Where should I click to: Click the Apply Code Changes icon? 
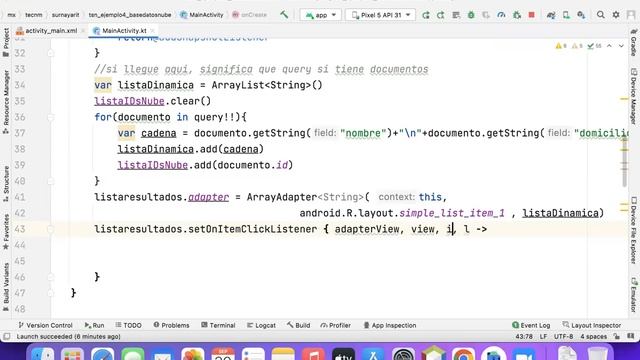[440, 15]
